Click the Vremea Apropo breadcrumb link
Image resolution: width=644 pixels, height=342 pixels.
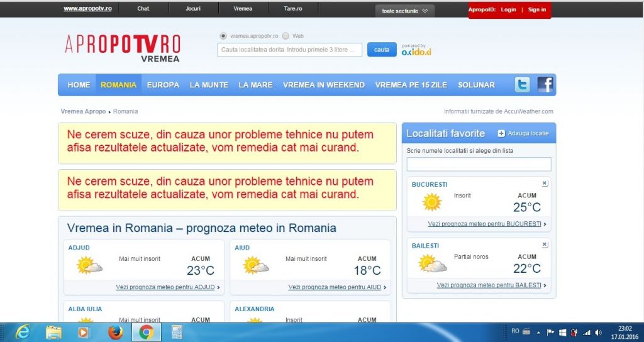point(83,111)
